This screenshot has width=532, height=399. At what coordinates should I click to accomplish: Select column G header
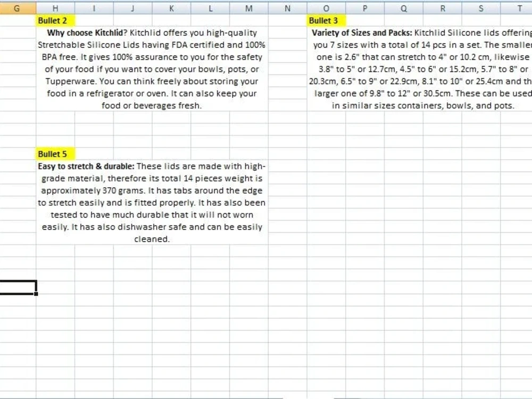[18, 9]
